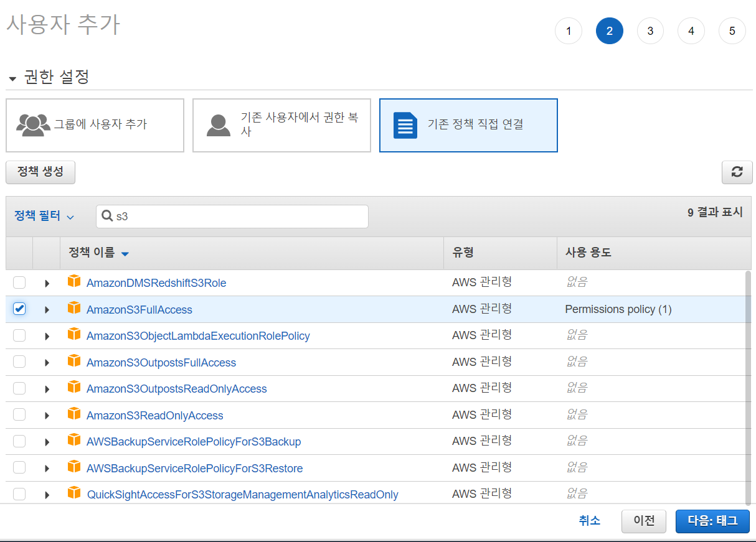
Task: Collapse the 권한 설정 section
Action: pyautogui.click(x=12, y=79)
